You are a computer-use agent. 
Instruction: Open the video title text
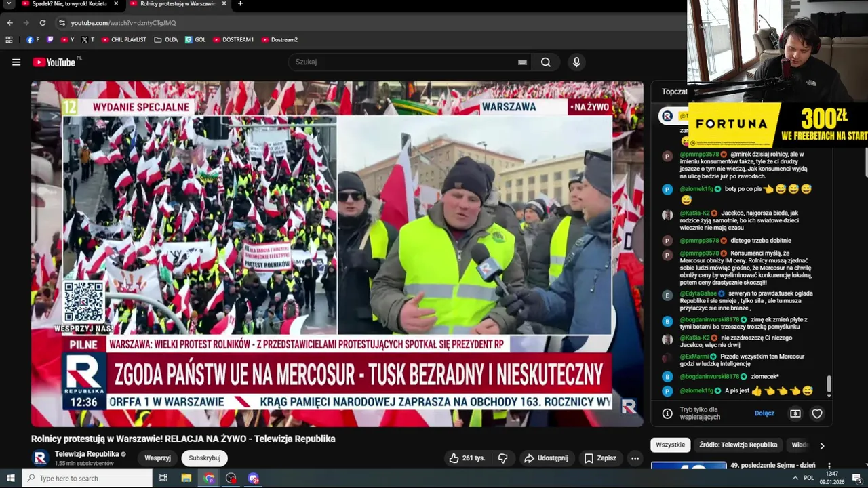tap(183, 439)
